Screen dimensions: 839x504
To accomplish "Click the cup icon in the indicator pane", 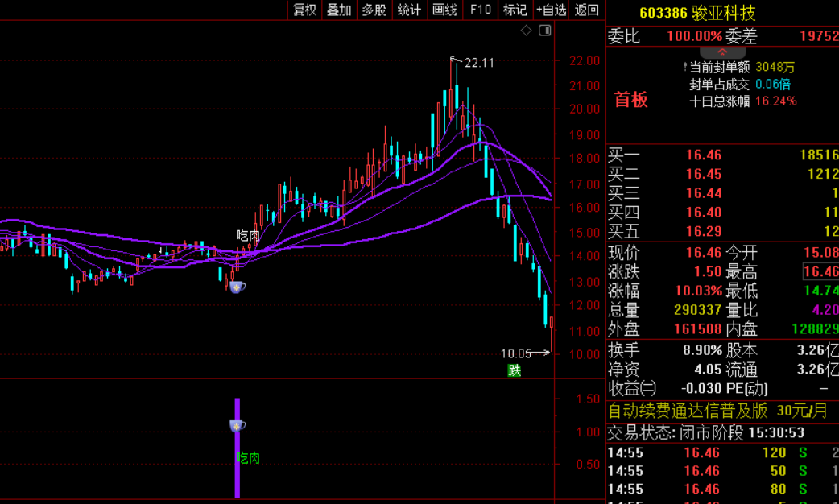I will [x=238, y=426].
